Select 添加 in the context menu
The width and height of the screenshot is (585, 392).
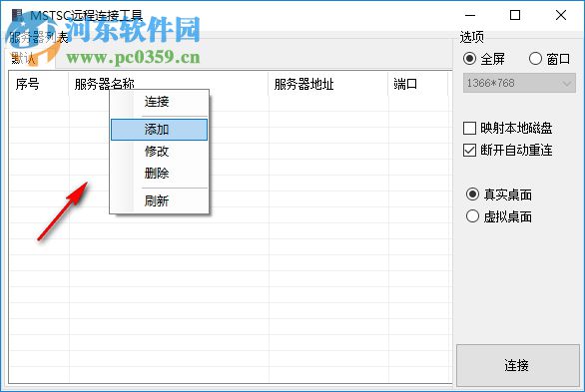click(x=159, y=130)
